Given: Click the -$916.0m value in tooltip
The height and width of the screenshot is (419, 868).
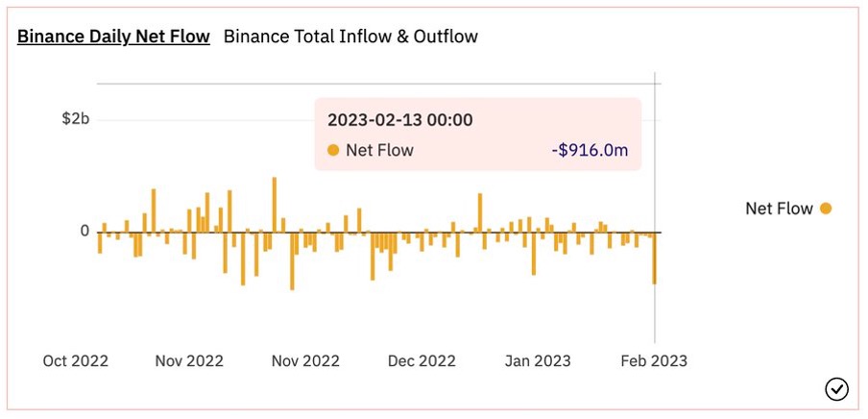Looking at the screenshot, I should [591, 150].
